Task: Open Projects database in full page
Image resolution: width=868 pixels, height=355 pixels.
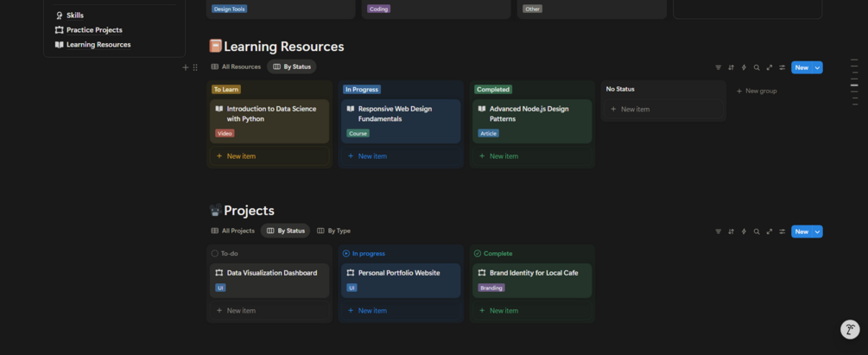Action: pyautogui.click(x=770, y=231)
